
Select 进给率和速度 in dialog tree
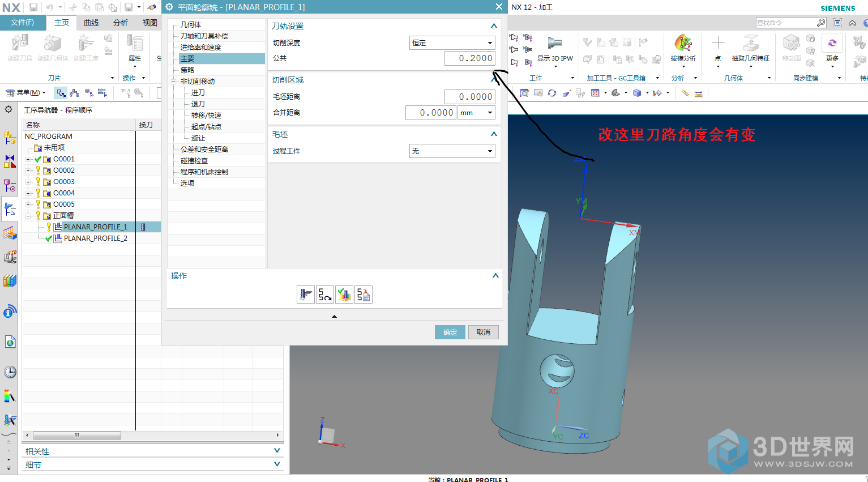click(x=201, y=48)
